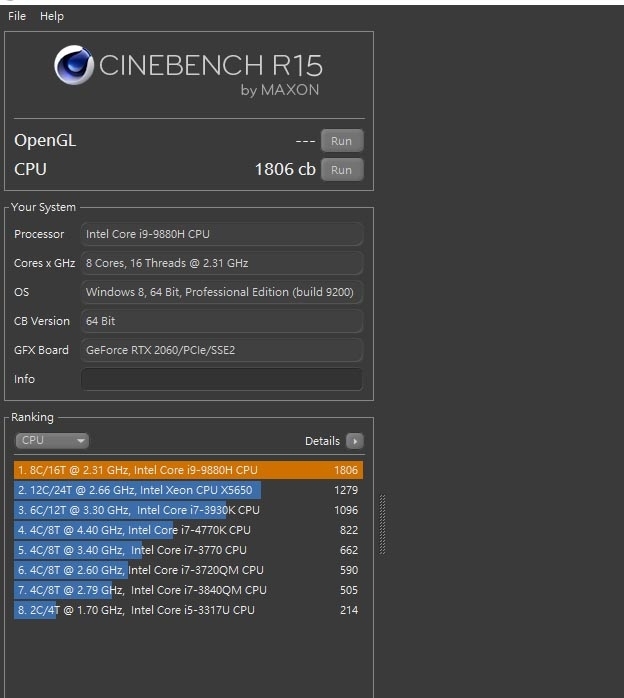Select ranking row 2 Intel Xeon X5650
The width and height of the screenshot is (624, 698).
click(x=188, y=490)
